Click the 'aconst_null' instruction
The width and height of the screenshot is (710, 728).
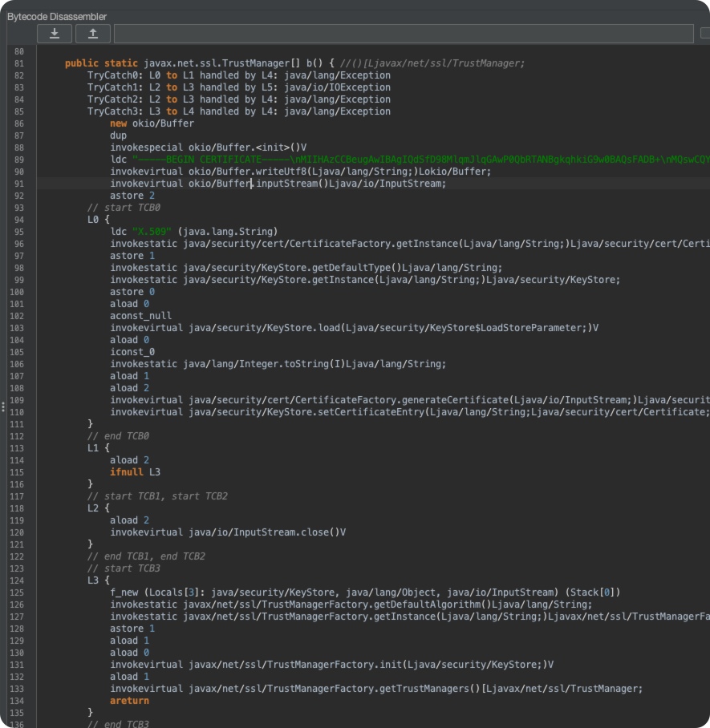tap(140, 316)
